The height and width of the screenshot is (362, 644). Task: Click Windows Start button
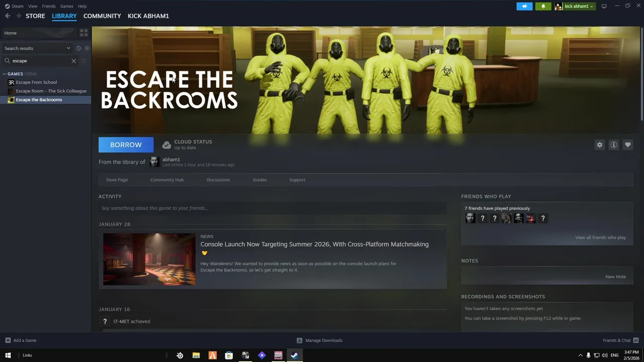point(8,355)
